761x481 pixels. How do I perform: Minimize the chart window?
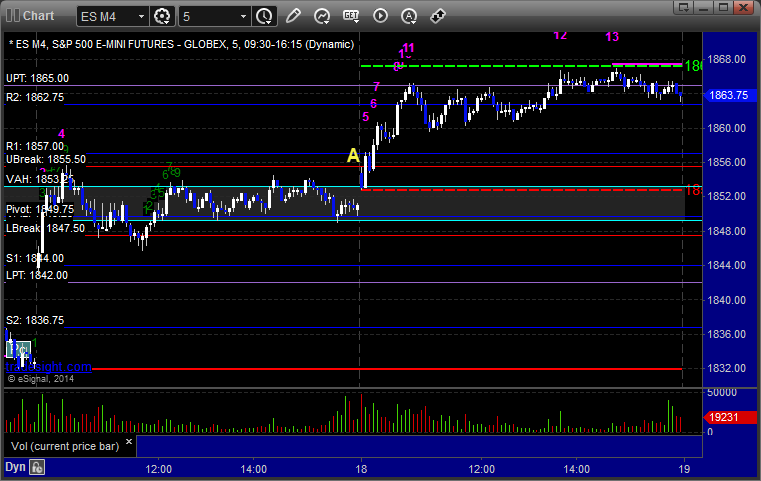(704, 7)
